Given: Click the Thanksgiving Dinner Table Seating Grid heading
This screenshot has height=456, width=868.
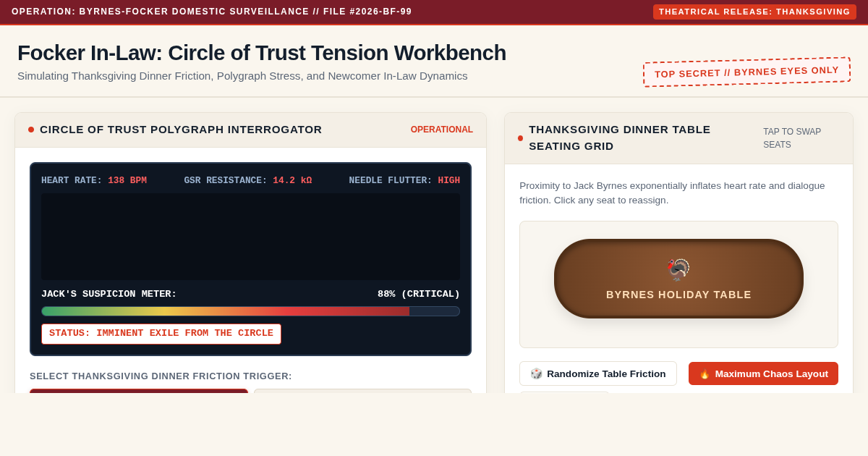Looking at the screenshot, I should 620,138.
